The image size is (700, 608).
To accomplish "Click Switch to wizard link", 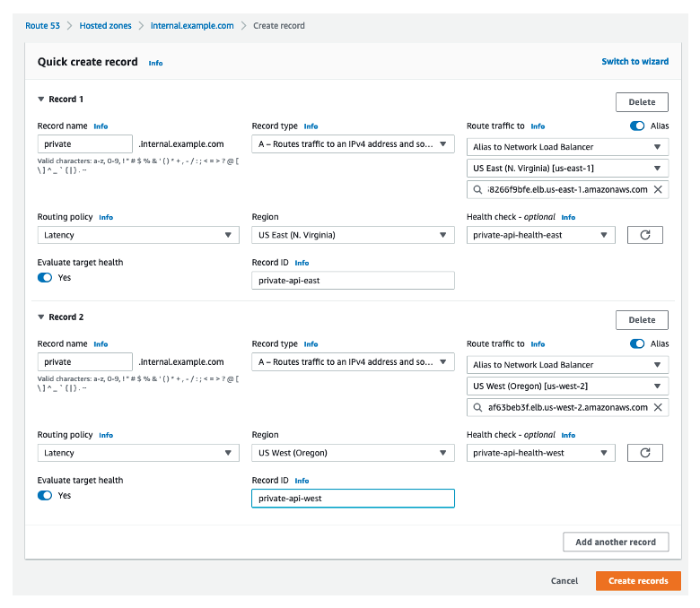I will tap(634, 62).
